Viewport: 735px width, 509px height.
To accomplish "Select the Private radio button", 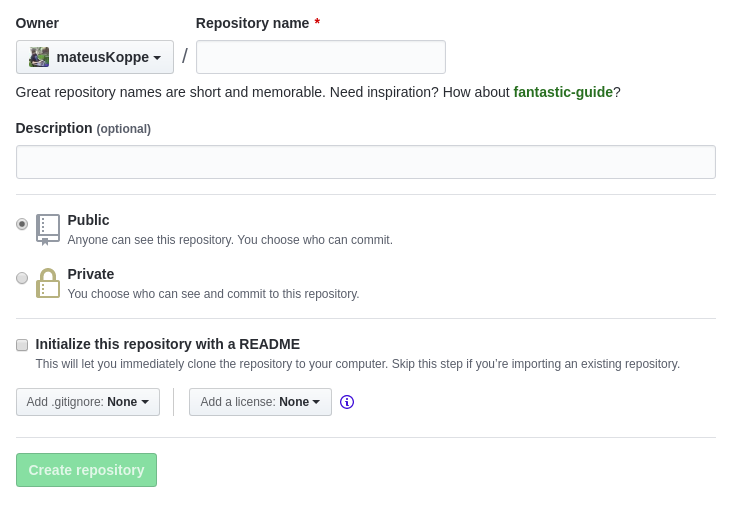I will tap(22, 278).
